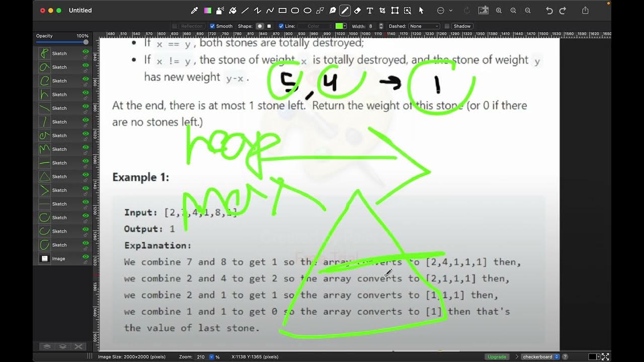Click the zoom out magnifier
This screenshot has height=362, width=644.
point(527,11)
